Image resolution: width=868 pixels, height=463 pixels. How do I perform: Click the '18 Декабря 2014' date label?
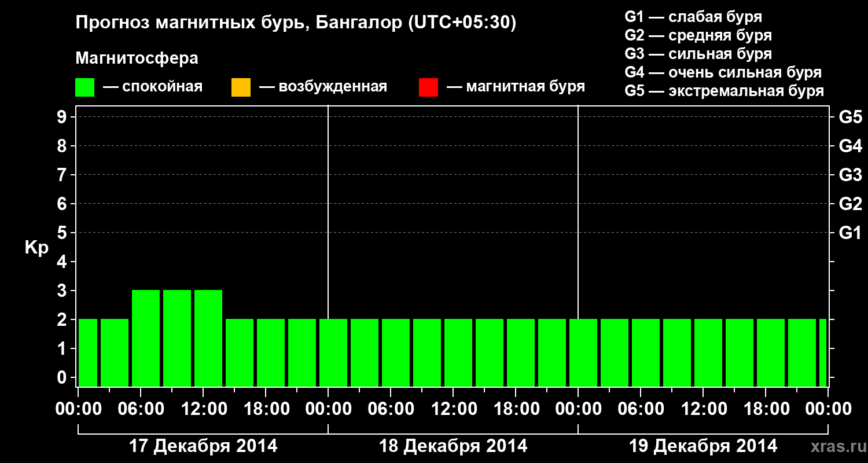453,446
